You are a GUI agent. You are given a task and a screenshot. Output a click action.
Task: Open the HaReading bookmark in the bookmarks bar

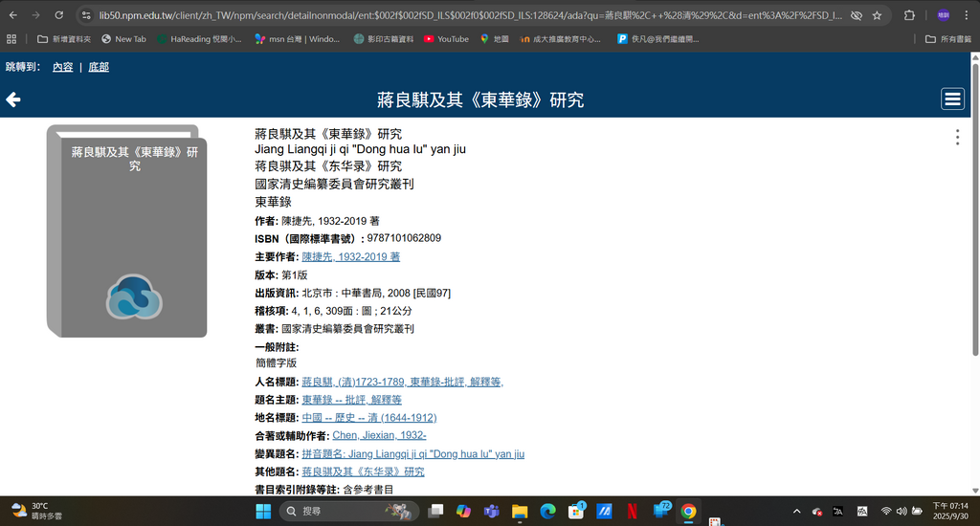(x=198, y=39)
